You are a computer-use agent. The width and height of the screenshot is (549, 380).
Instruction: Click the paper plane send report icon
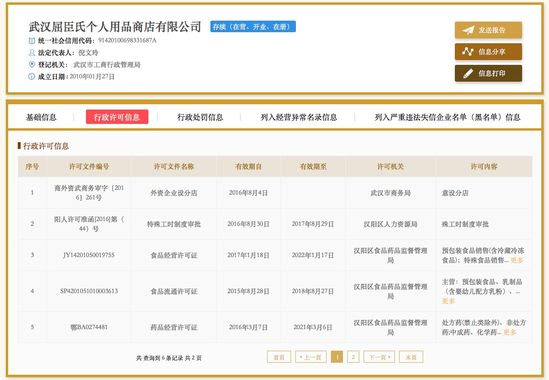tap(468, 30)
